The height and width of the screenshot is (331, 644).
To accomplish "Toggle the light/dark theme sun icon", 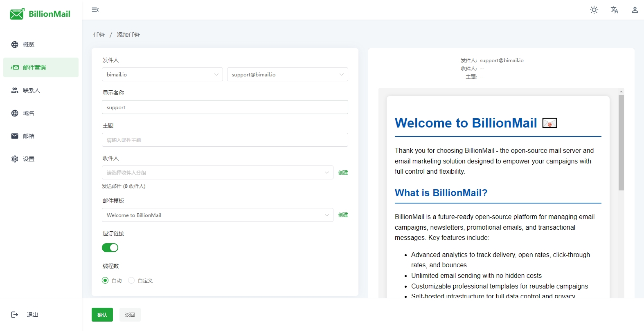I will tap(594, 10).
